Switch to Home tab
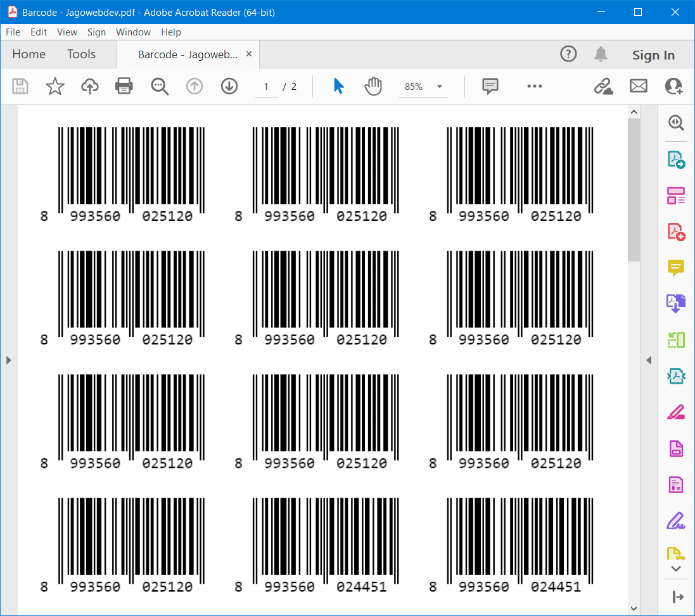The width and height of the screenshot is (695, 616). [x=29, y=54]
